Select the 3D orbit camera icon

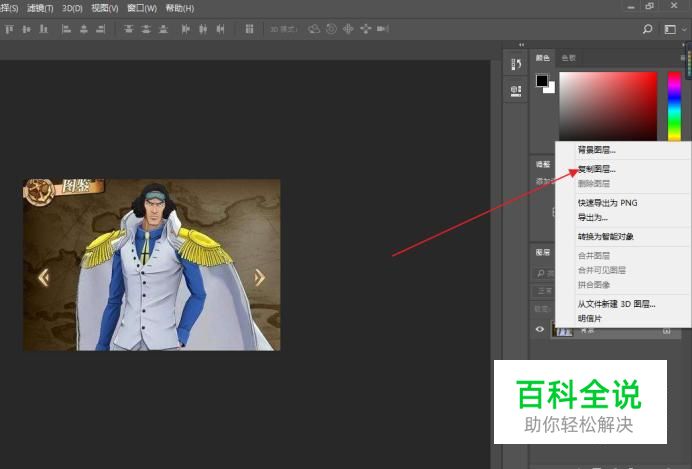pyautogui.click(x=314, y=29)
